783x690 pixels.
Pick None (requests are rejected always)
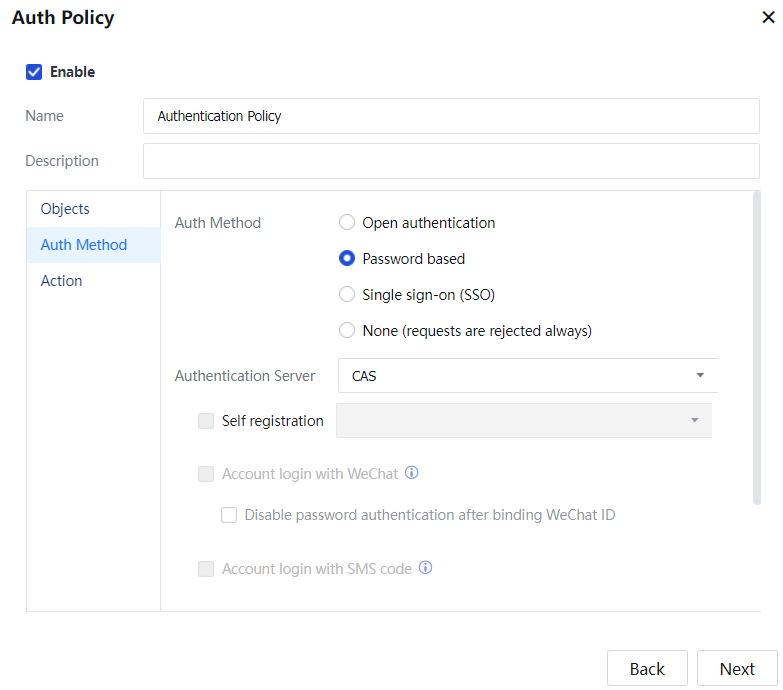click(347, 331)
